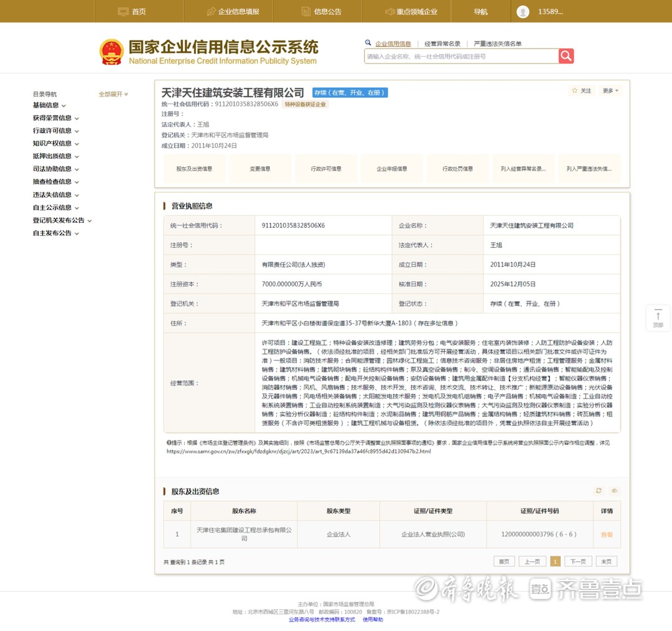Click the 顶部 back-to-top arrow
672x631 pixels.
point(658,318)
